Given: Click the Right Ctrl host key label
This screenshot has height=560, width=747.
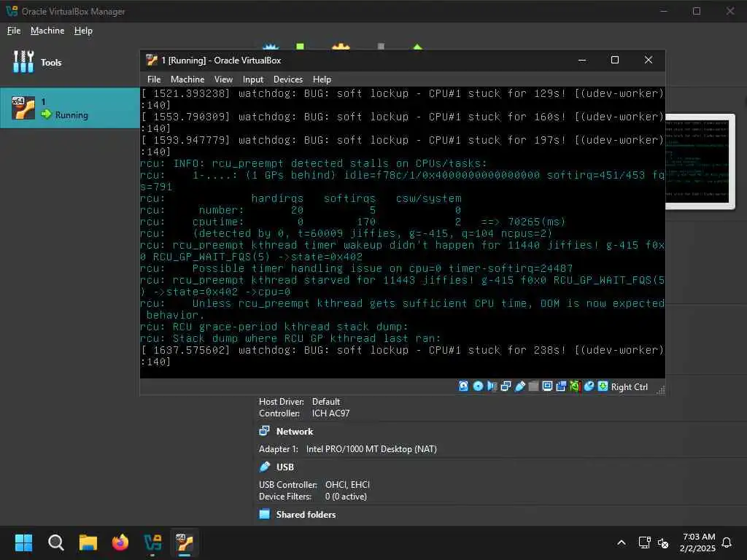Looking at the screenshot, I should (630, 387).
